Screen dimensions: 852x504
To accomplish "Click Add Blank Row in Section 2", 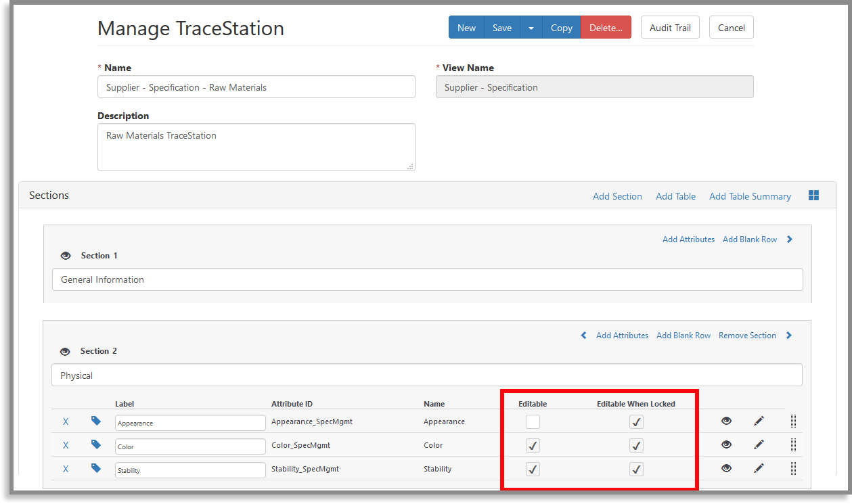I will 683,336.
